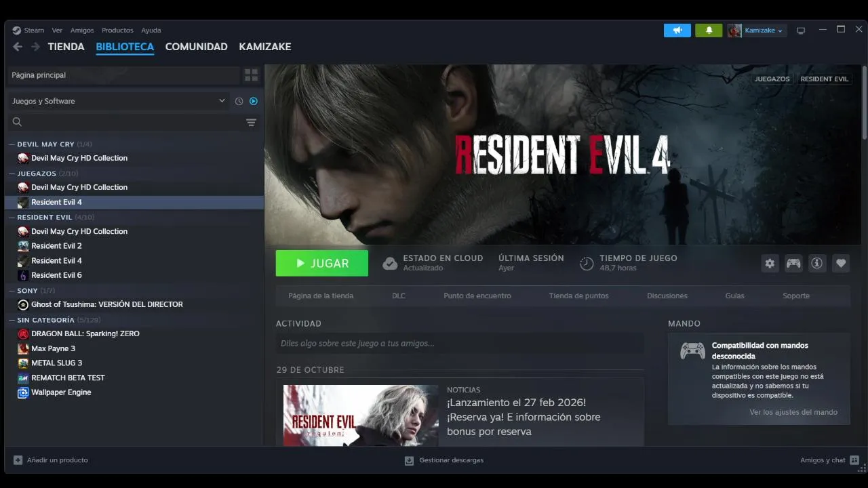
Task: Sort by recent activity clock icon
Action: coord(239,101)
